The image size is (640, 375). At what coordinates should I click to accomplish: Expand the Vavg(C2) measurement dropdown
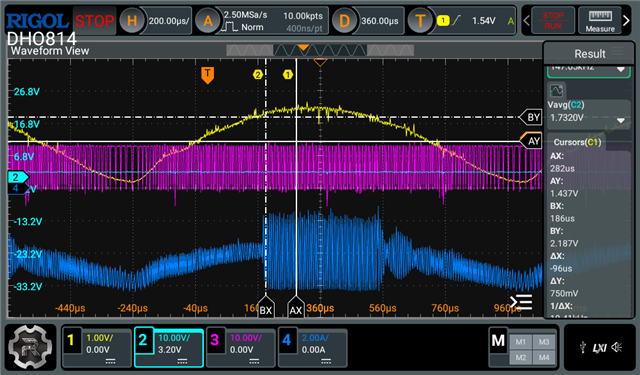tap(621, 120)
